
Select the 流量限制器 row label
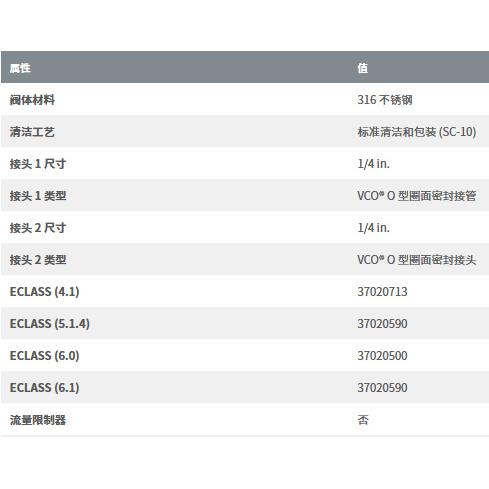[38, 420]
